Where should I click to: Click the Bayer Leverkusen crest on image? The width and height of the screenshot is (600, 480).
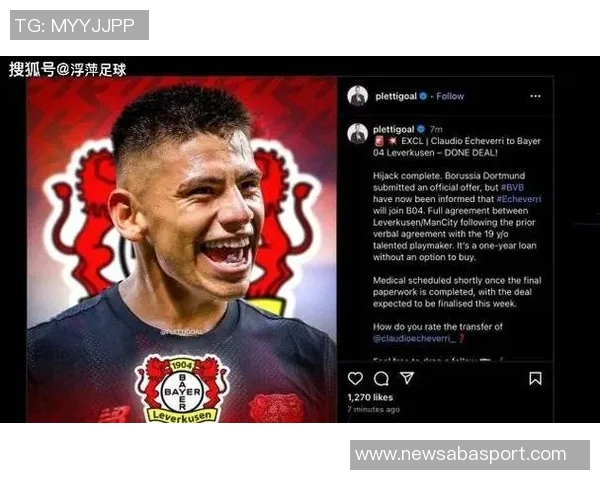click(182, 389)
